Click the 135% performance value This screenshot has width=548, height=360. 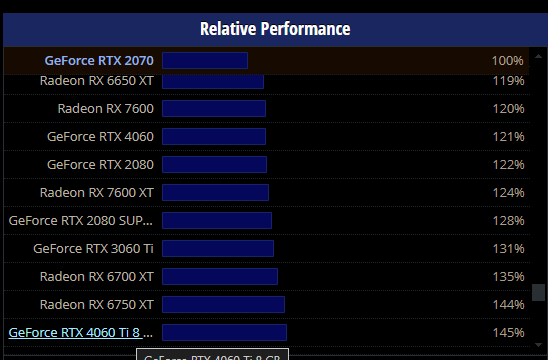coord(508,276)
